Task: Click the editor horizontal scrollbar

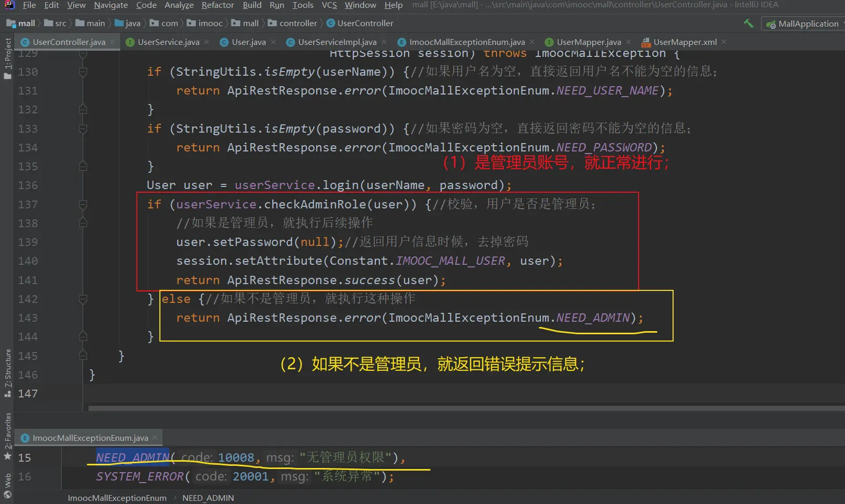Action: [465, 408]
